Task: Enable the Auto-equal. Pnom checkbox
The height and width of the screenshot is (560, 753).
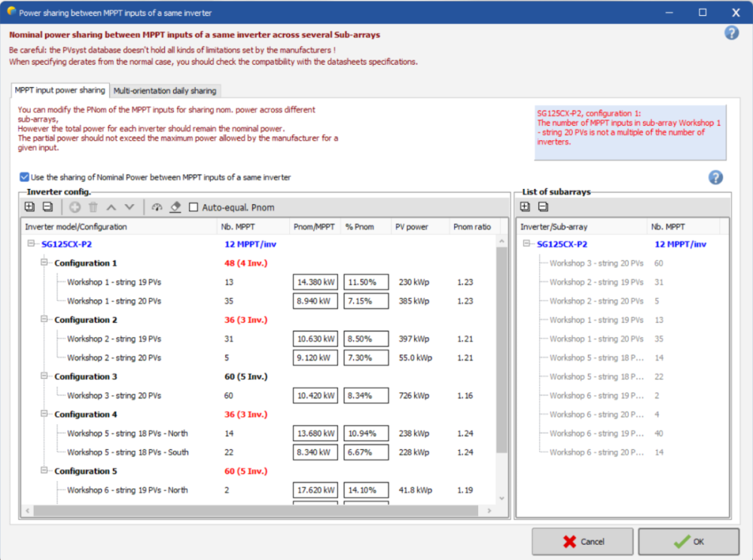Action: [194, 207]
